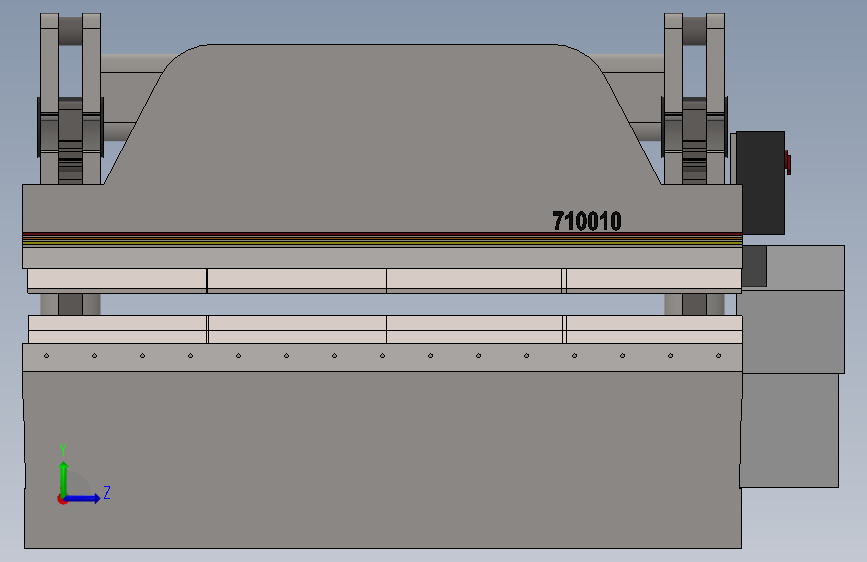
Task: Click the green Y axis arrow of the triad
Action: click(x=64, y=478)
